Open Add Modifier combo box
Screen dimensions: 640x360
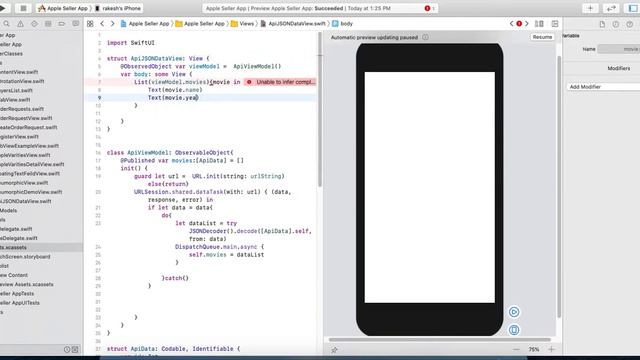[x=603, y=87]
